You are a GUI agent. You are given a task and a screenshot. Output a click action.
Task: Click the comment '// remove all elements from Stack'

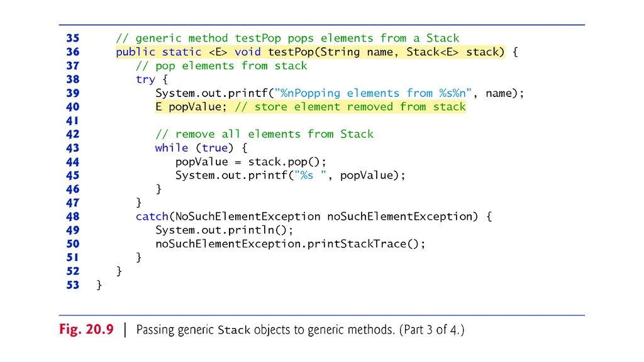point(265,134)
